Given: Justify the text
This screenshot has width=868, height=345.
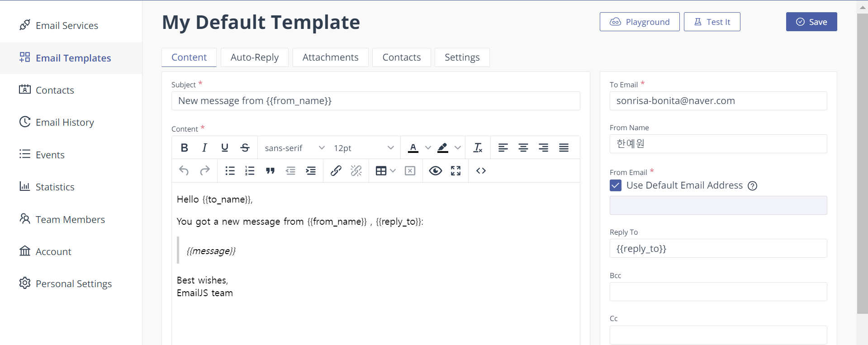Looking at the screenshot, I should tap(564, 147).
